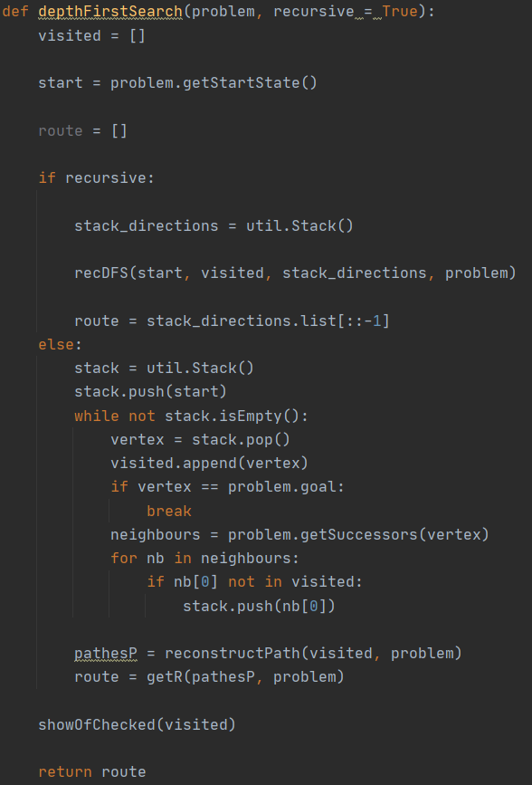Click the 'while not stack.isEmpty()' line
Screen dimensions: 532x785
(191, 416)
